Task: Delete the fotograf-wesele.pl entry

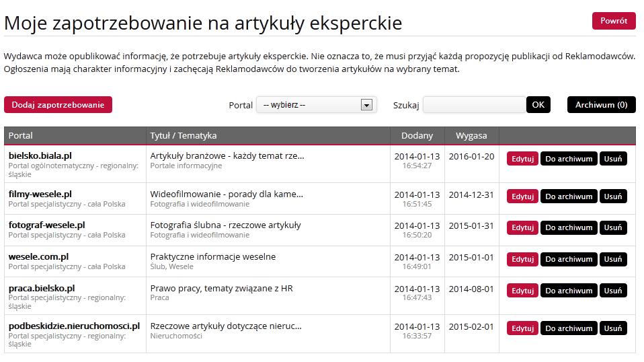Action: (613, 227)
